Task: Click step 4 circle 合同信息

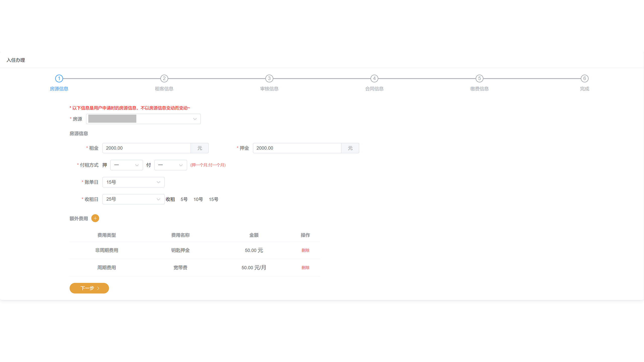Action: (x=374, y=78)
